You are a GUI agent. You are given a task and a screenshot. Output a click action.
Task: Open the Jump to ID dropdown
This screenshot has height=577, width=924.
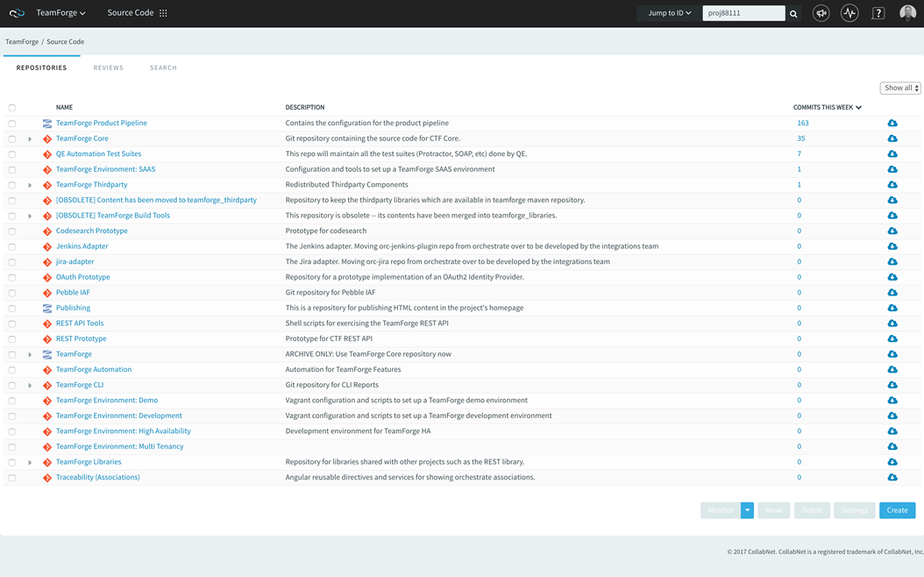point(670,13)
